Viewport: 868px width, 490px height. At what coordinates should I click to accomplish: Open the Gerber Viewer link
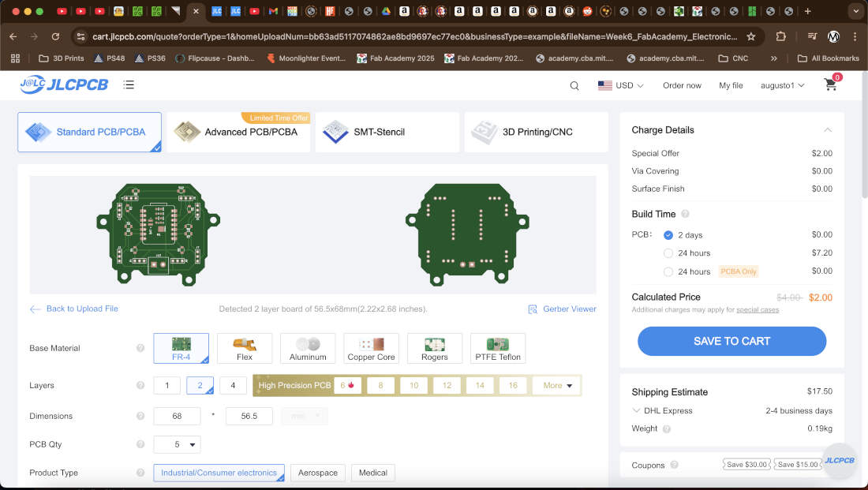(570, 309)
